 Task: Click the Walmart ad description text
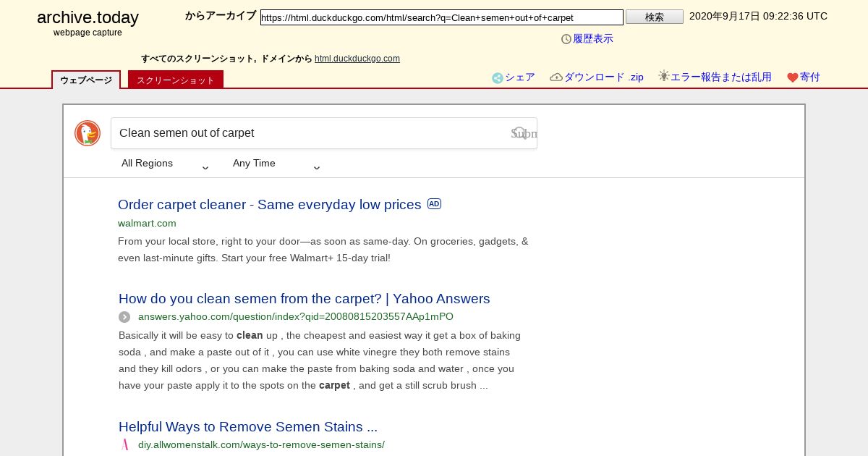click(x=323, y=250)
